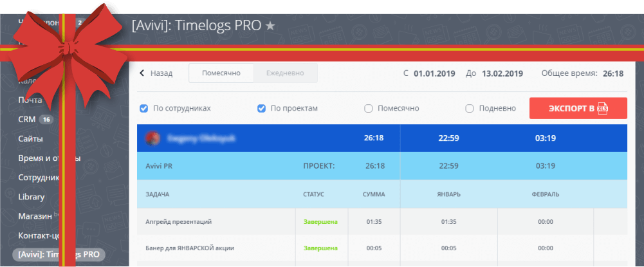644x267 pixels.
Task: Check the Подневно checkbox
Action: click(x=470, y=109)
